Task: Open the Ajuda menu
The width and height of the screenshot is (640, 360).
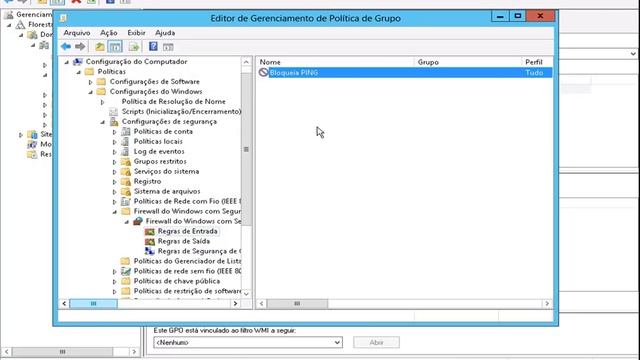Action: point(165,33)
